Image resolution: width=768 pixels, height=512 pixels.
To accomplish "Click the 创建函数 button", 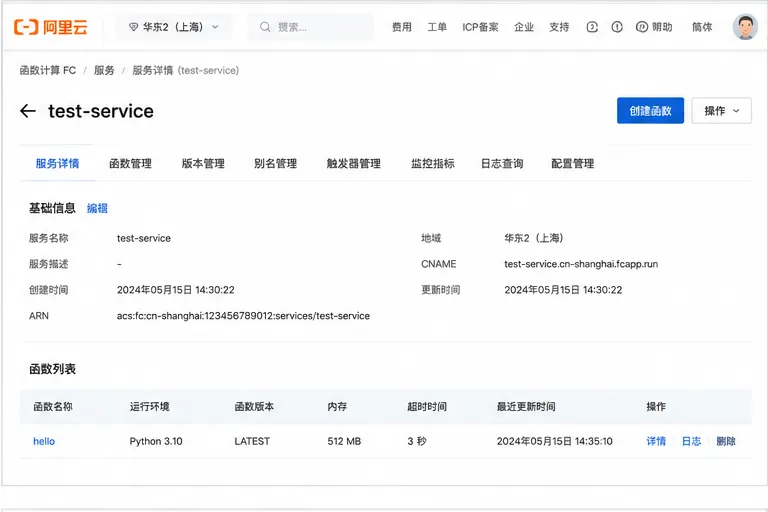I will (x=650, y=111).
